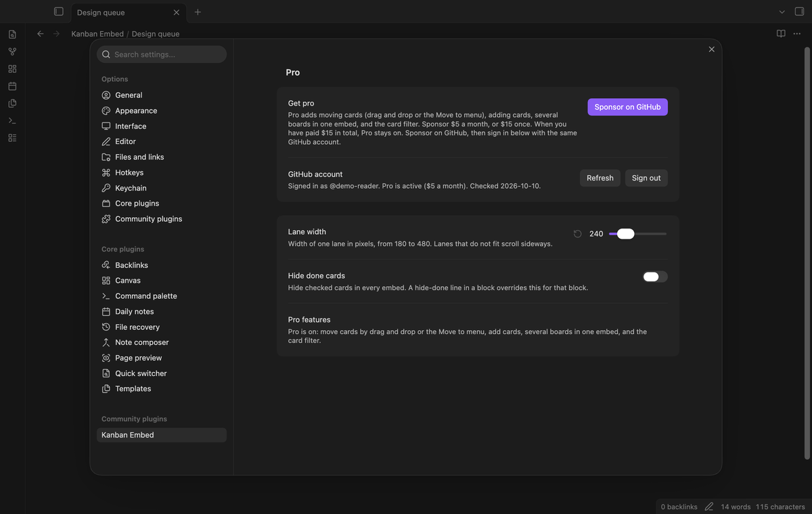Click the Refresh button
Viewport: 812px width, 514px height.
click(600, 178)
